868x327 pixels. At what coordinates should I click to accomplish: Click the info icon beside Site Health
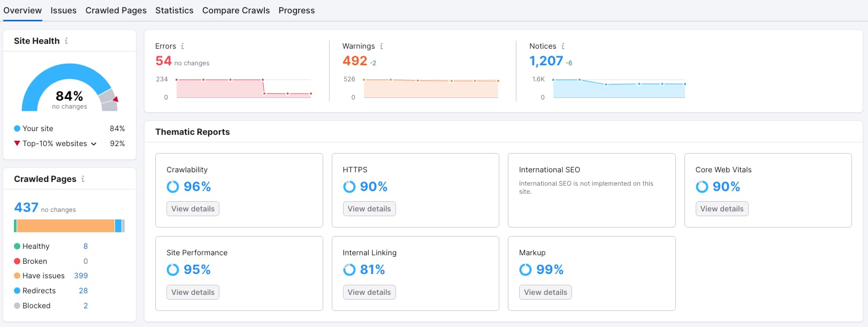coord(66,41)
